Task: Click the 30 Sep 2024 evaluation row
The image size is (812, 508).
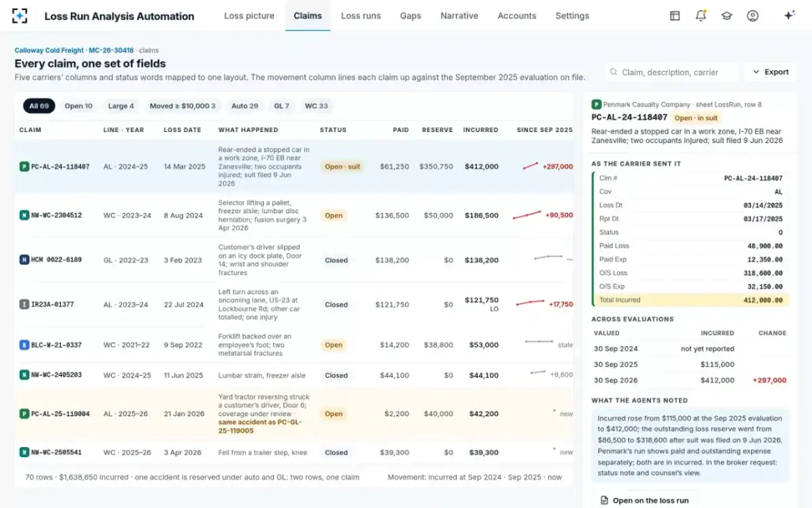Action: coord(690,348)
